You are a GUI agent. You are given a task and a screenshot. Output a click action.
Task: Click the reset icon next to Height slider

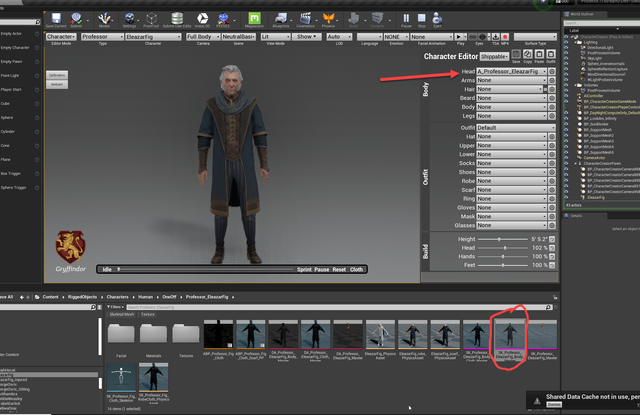pos(552,239)
